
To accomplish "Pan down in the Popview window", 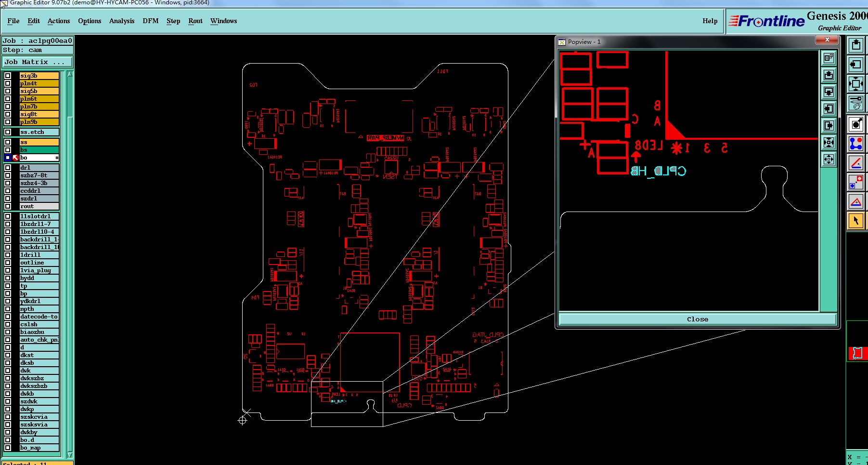I will [x=829, y=92].
